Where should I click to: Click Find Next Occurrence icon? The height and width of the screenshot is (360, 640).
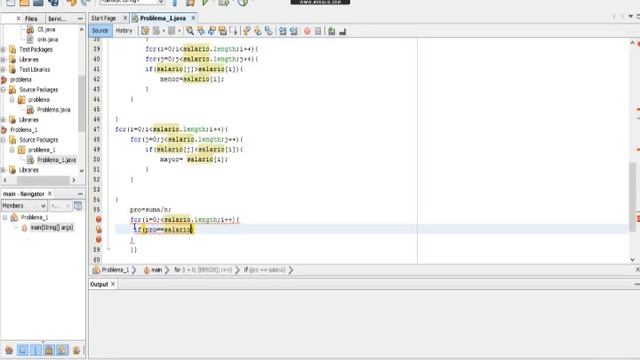click(x=212, y=31)
